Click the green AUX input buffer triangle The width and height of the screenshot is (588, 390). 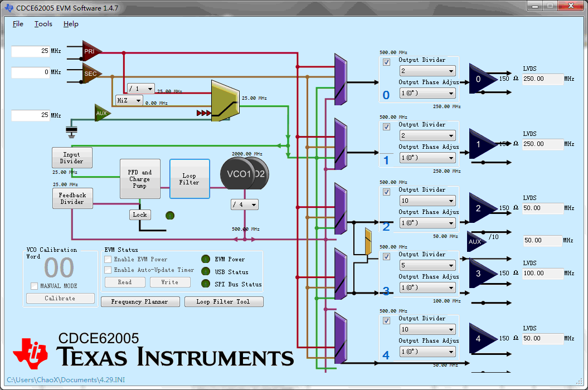[x=101, y=113]
